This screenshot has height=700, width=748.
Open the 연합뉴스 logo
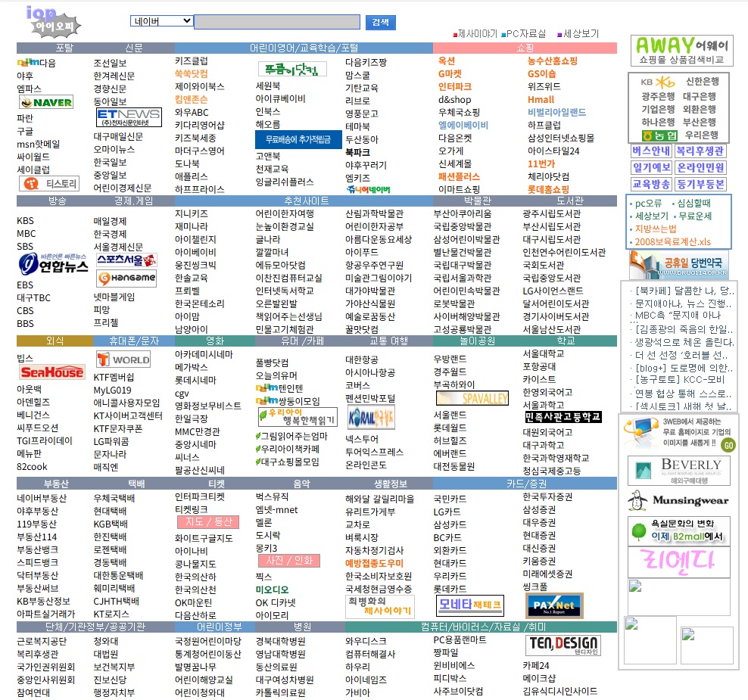point(53,263)
